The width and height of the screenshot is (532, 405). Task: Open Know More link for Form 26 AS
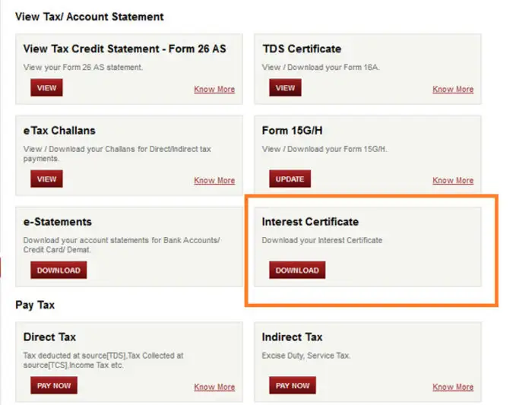pyautogui.click(x=214, y=90)
